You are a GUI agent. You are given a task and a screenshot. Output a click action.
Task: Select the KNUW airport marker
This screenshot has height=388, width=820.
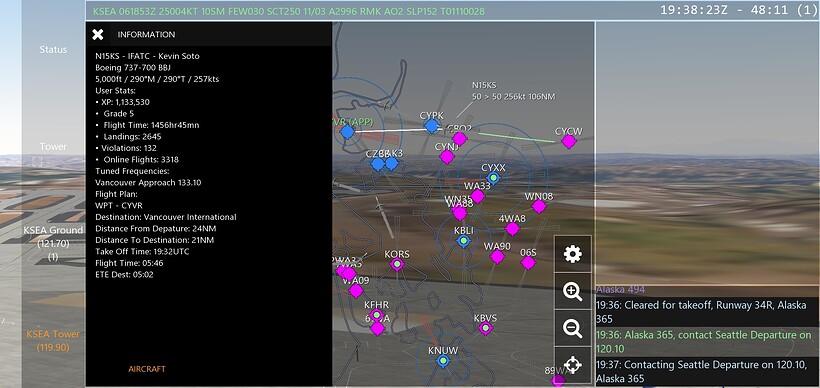click(443, 360)
